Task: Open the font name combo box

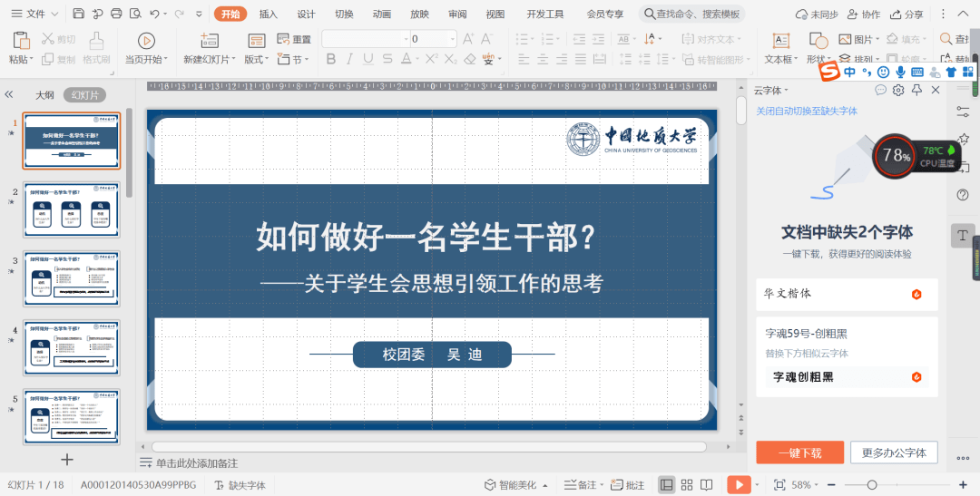Action: [365, 39]
